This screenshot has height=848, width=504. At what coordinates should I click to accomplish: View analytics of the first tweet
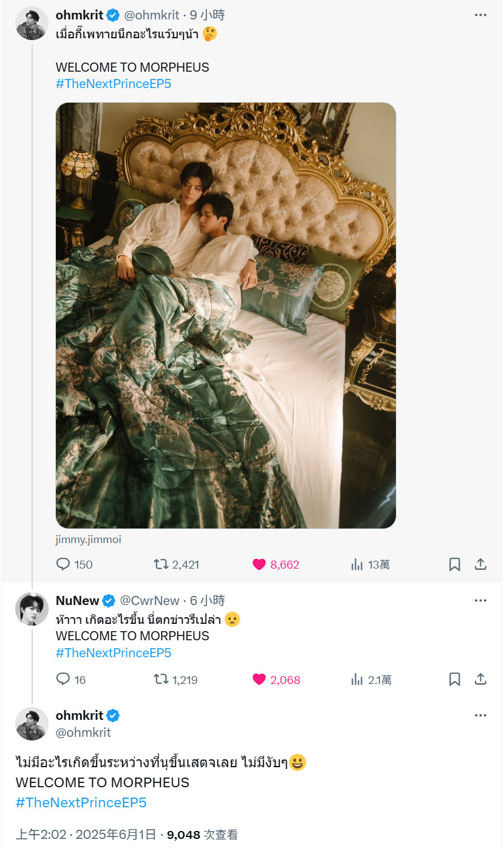pyautogui.click(x=357, y=564)
